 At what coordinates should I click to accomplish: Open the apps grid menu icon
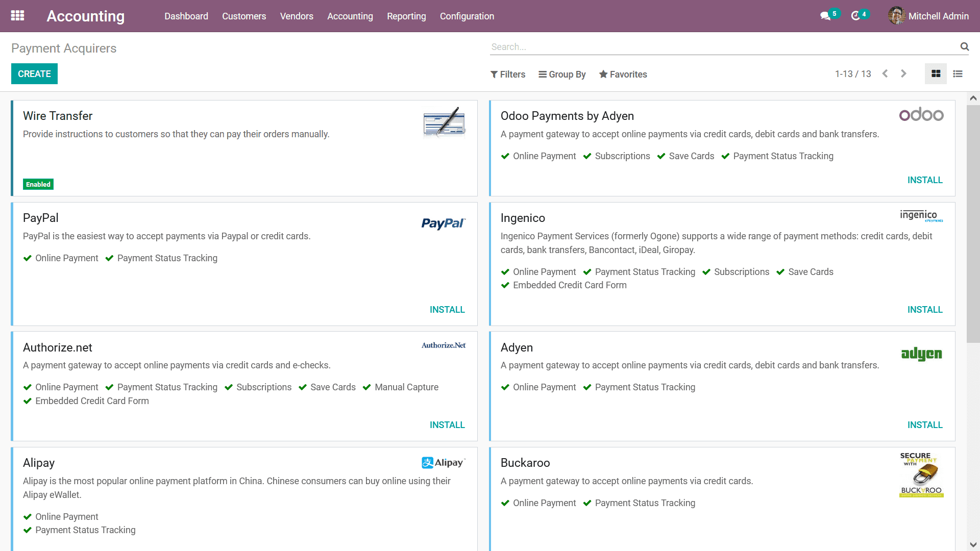17,16
